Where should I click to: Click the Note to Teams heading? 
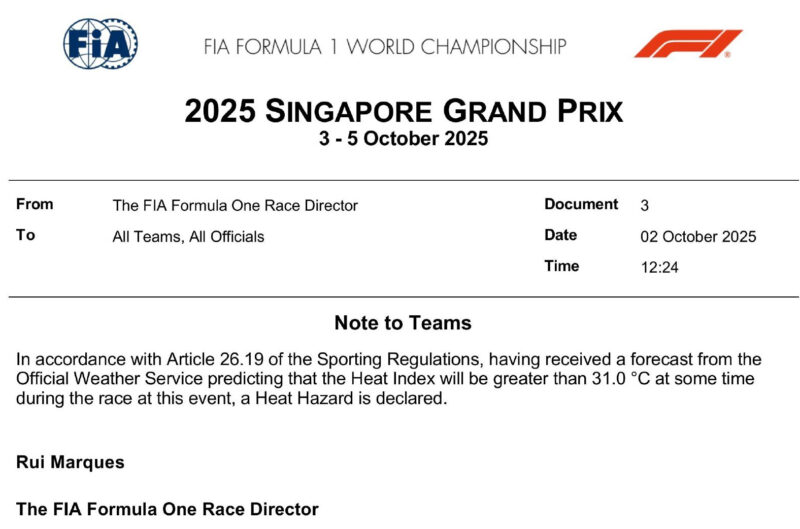point(403,323)
